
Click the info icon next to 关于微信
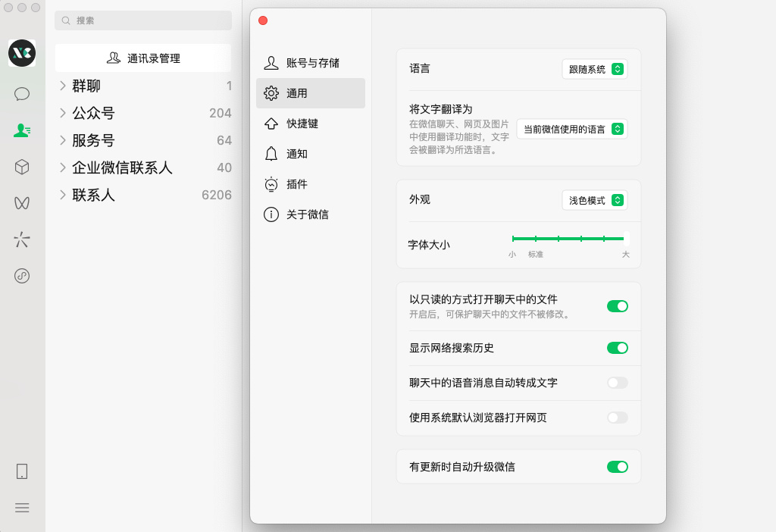(271, 214)
